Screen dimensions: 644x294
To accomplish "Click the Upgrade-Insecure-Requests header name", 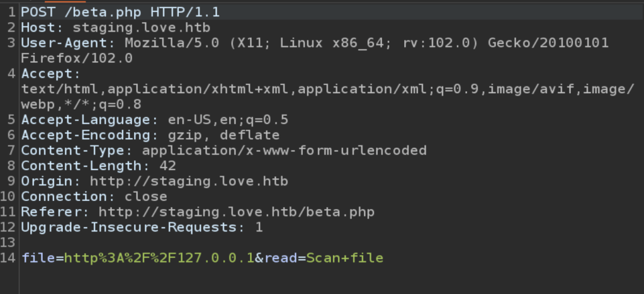I will pos(128,227).
